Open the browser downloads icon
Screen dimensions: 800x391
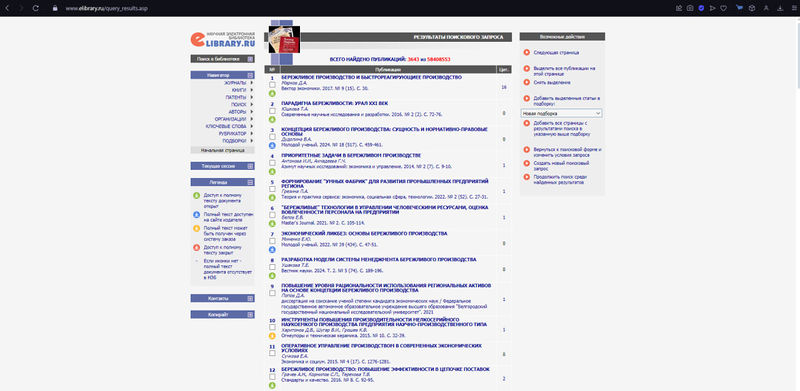pos(780,8)
